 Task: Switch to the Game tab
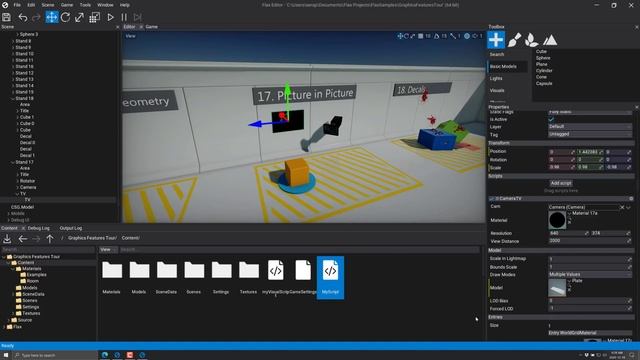151,27
